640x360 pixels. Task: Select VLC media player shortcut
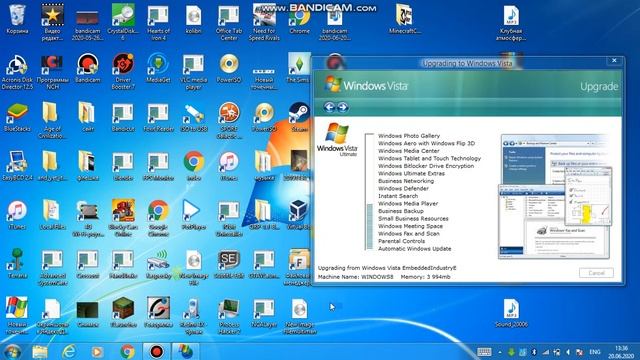(193, 71)
